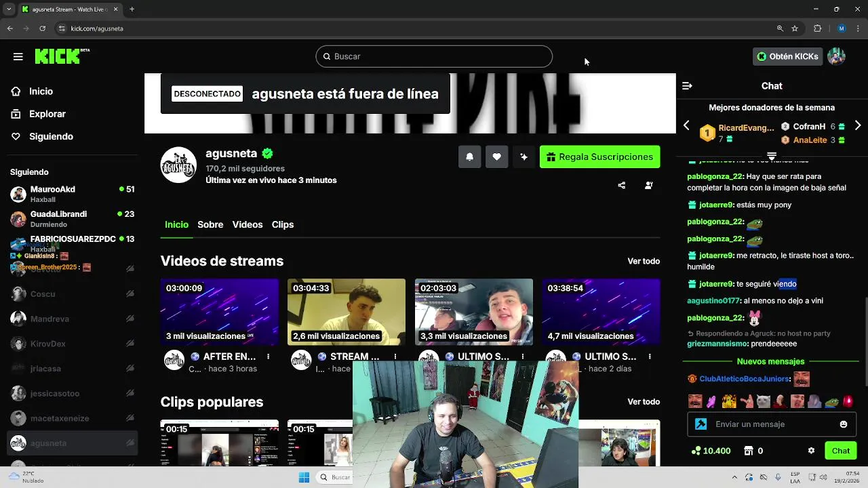The height and width of the screenshot is (488, 868).
Task: Open KirovDex channel in sidebar
Action: pos(72,344)
